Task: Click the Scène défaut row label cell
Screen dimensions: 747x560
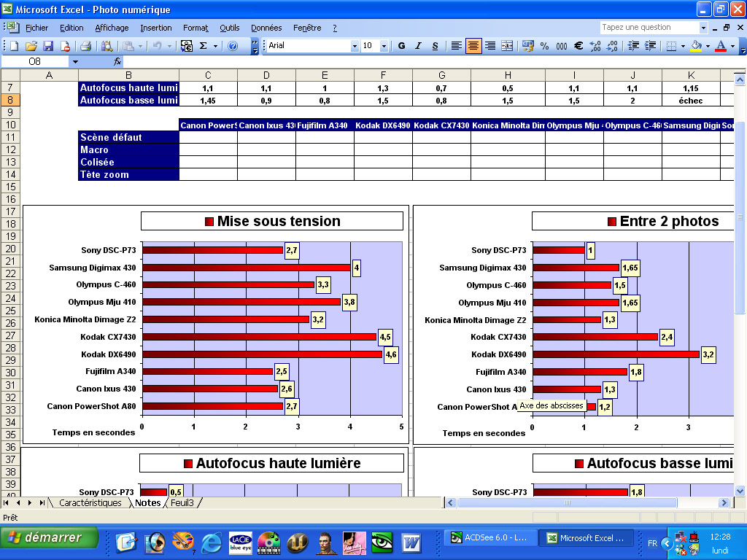Action: coord(128,137)
